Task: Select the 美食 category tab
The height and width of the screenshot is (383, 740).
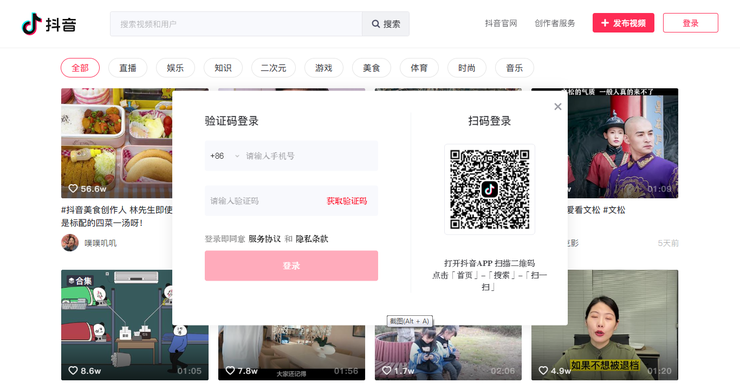Action: (371, 68)
